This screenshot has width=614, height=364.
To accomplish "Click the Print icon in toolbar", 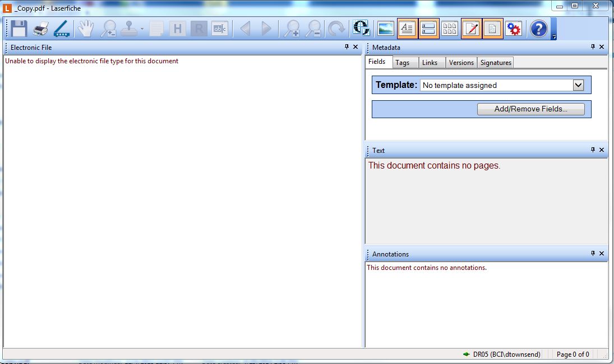I will point(40,29).
